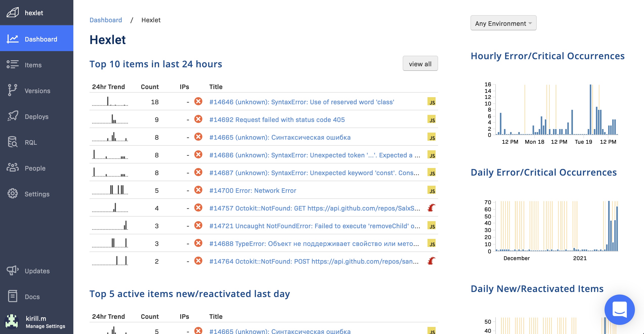Open the Settings gear icon
644x334 pixels.
pos(12,194)
